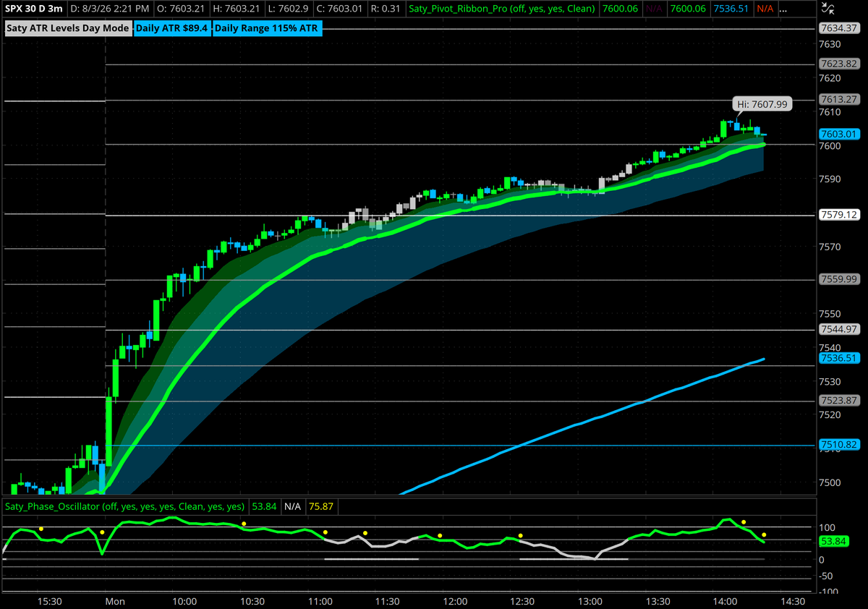Click the -50 level on oscillator axis

pyautogui.click(x=827, y=576)
